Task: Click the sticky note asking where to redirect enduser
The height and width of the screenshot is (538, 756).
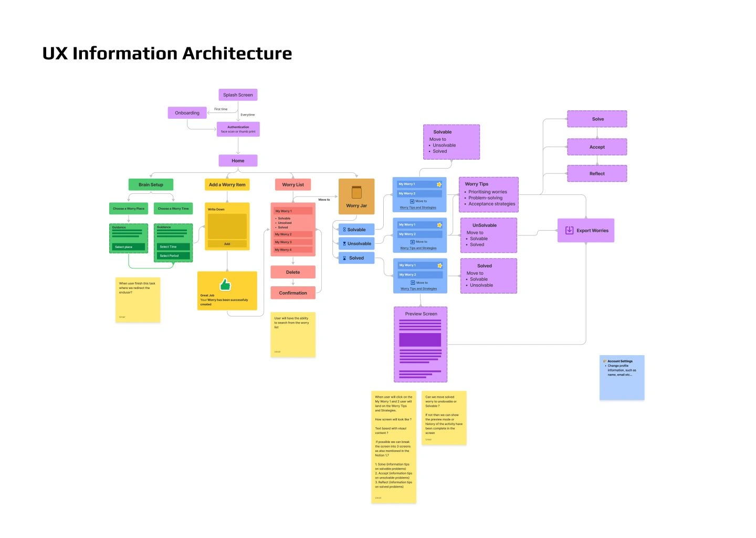Action: 138,300
